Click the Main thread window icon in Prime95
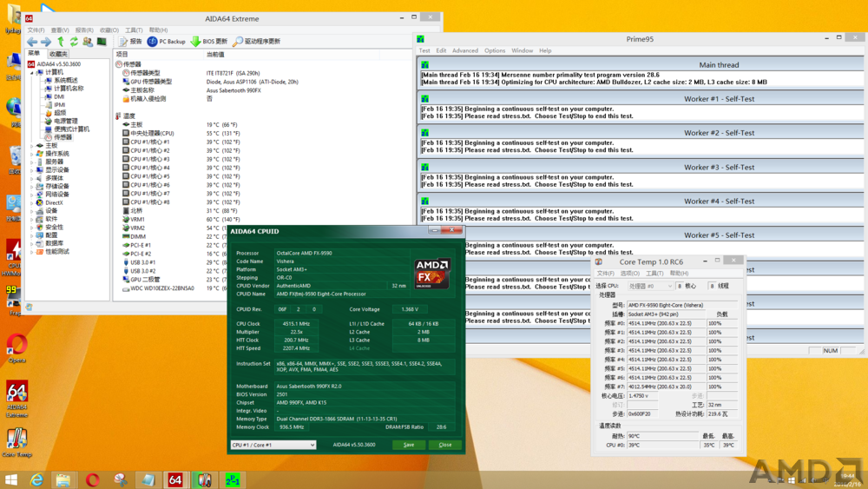The height and width of the screenshot is (489, 868). tap(425, 65)
